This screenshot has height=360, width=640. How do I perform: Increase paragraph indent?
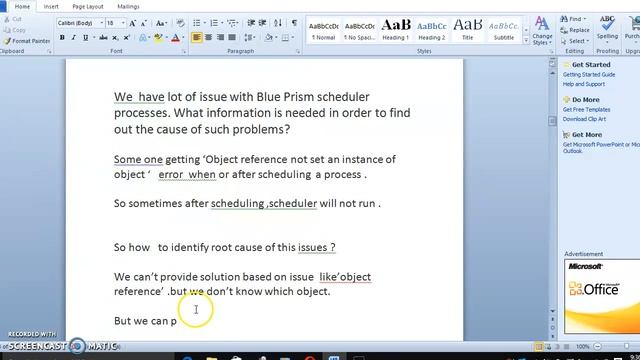262,23
